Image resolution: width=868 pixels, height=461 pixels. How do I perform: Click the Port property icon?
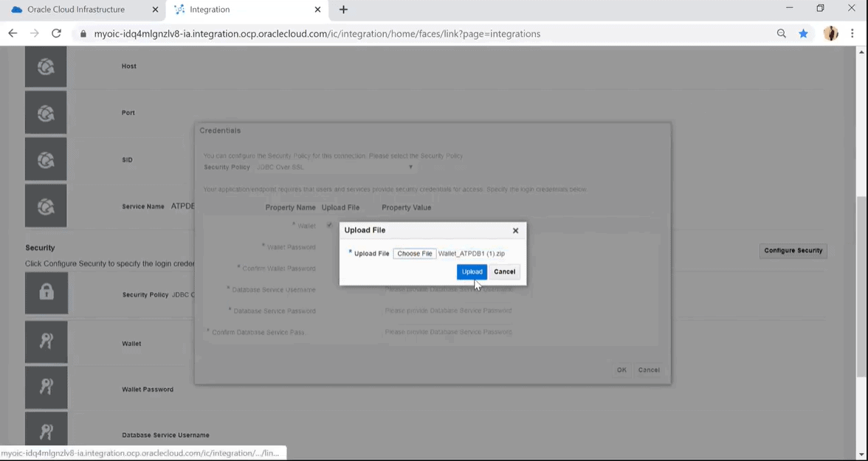click(46, 113)
